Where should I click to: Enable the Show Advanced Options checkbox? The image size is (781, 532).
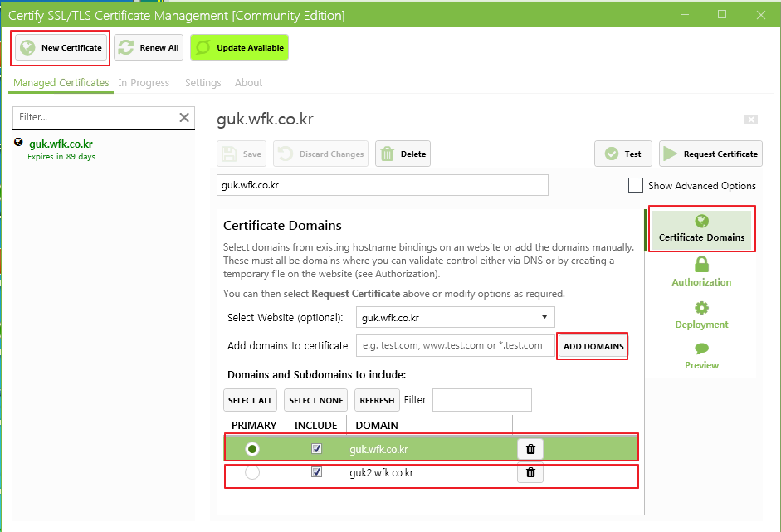coord(636,185)
